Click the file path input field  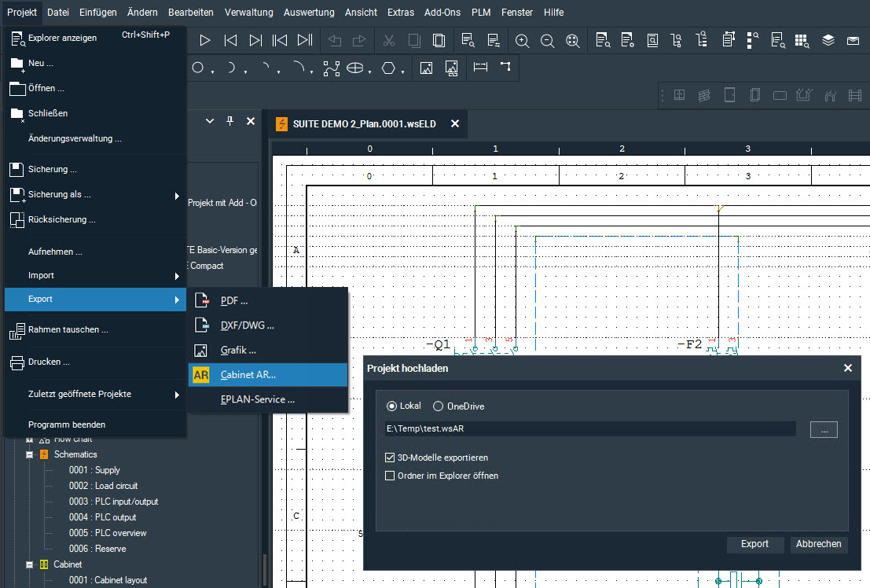click(x=590, y=428)
